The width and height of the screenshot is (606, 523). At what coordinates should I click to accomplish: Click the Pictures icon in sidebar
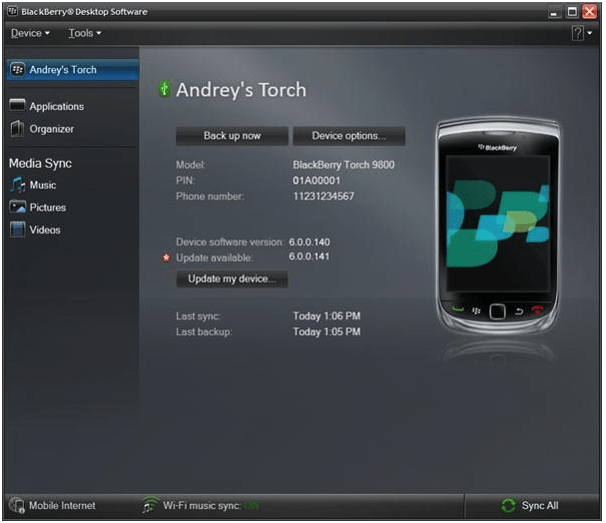click(17, 207)
